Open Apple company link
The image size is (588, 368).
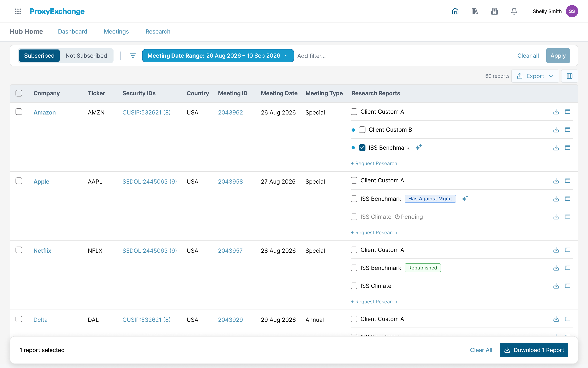(41, 182)
